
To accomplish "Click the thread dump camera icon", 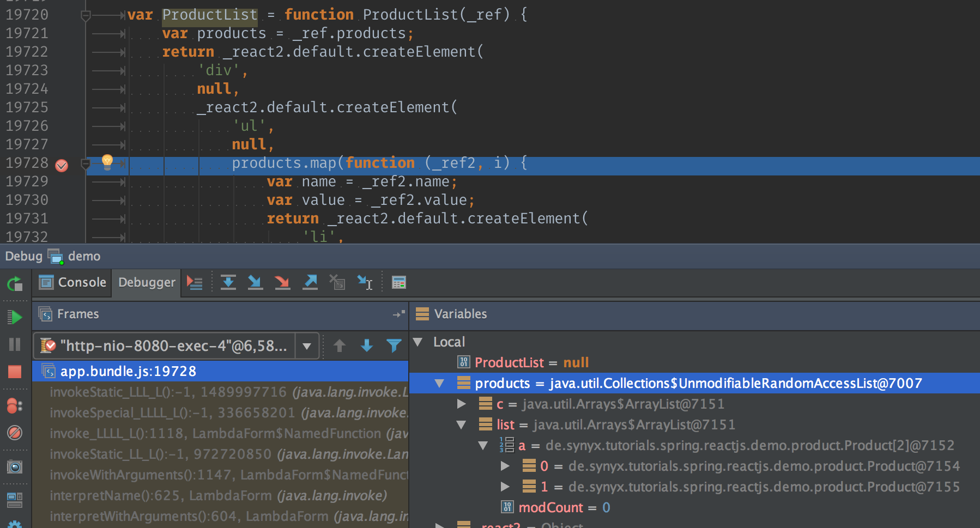I will (15, 467).
